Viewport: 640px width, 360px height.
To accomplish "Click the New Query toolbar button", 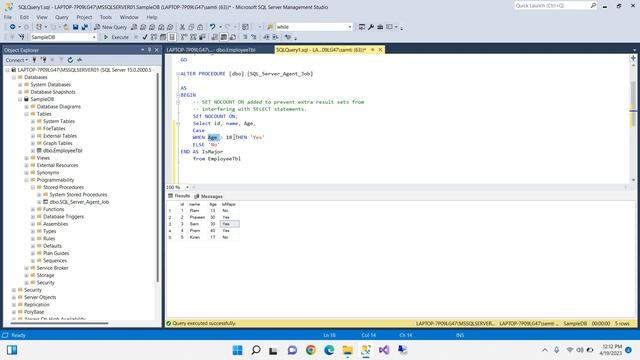I will click(x=110, y=27).
